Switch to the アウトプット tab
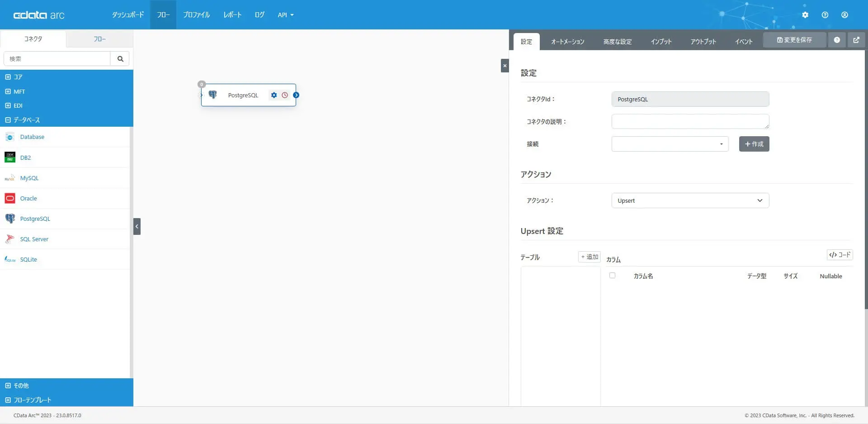868x424 pixels. (x=703, y=42)
